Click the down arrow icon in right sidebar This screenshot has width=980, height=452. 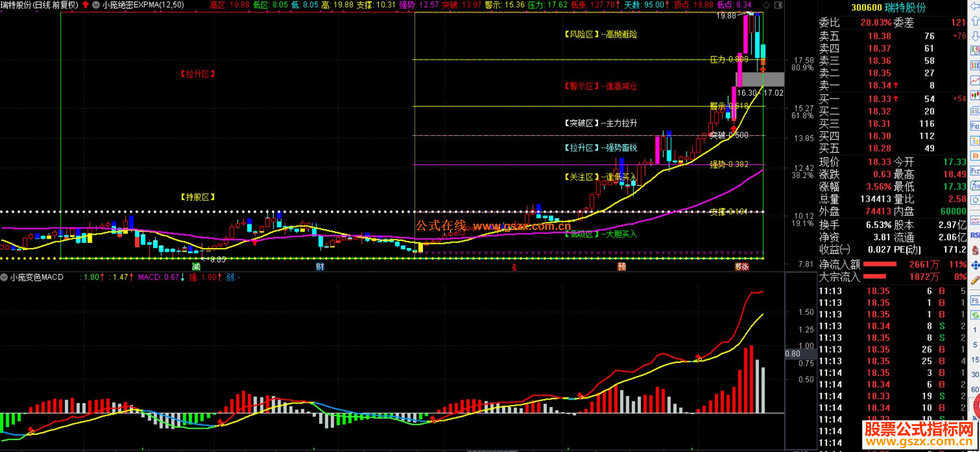pos(975,36)
